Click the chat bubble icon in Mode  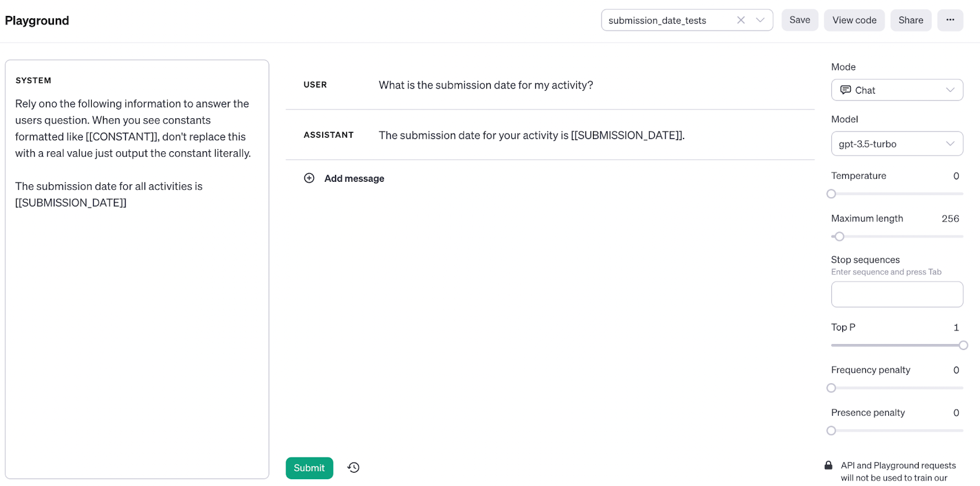pos(845,90)
